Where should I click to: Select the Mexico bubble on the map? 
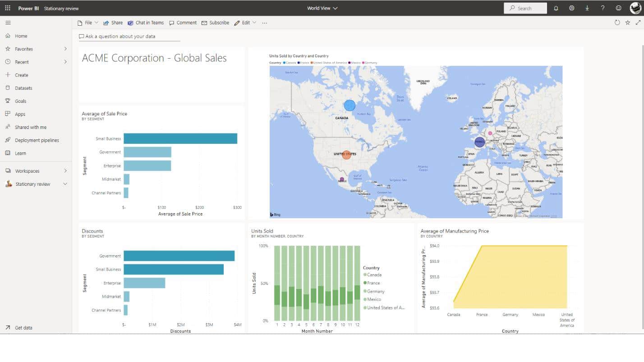click(x=341, y=179)
